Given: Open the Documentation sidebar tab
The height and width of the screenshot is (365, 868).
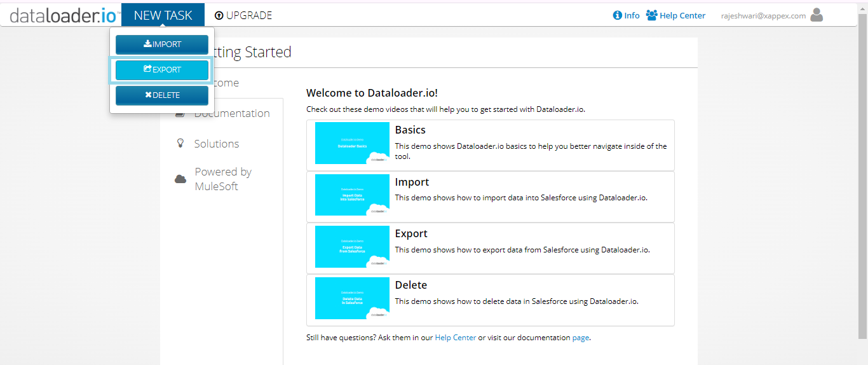Looking at the screenshot, I should [231, 113].
